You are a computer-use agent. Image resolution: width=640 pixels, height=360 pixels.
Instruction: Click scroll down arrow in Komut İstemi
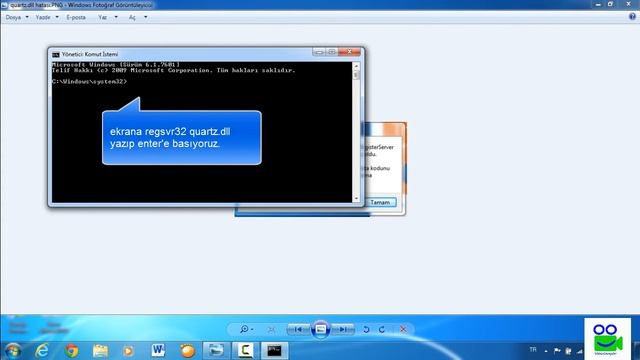(356, 198)
